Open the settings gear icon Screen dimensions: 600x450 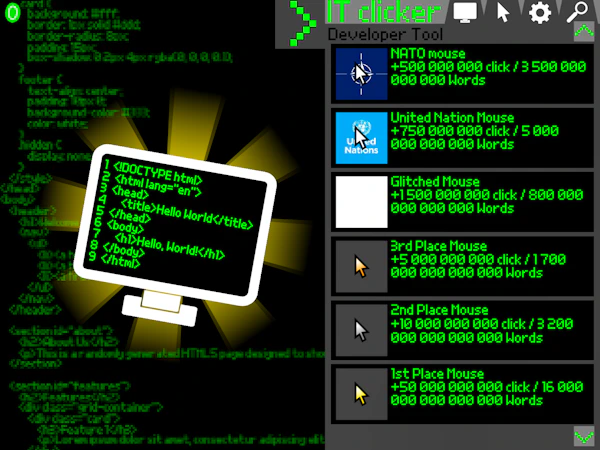click(x=540, y=12)
